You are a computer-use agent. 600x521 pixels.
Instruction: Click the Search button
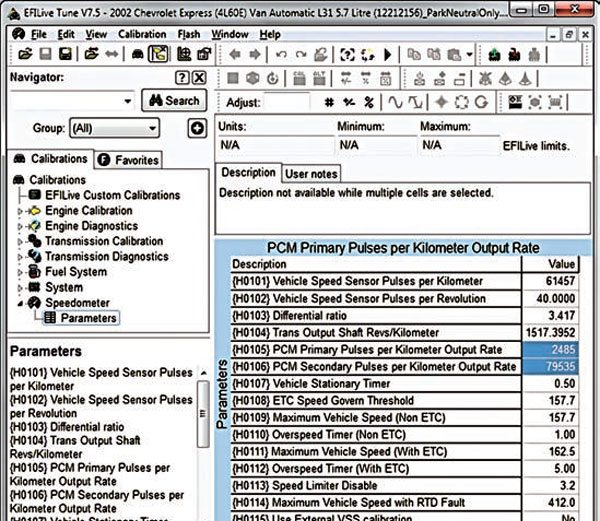pyautogui.click(x=174, y=101)
